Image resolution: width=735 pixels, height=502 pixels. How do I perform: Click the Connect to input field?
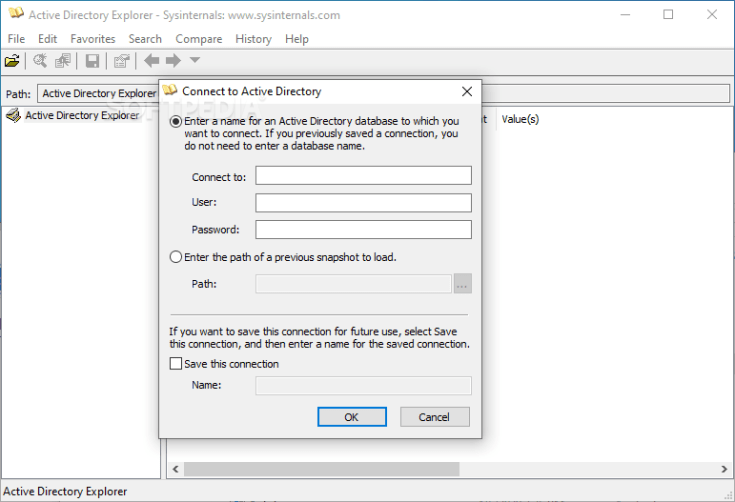[x=363, y=175]
